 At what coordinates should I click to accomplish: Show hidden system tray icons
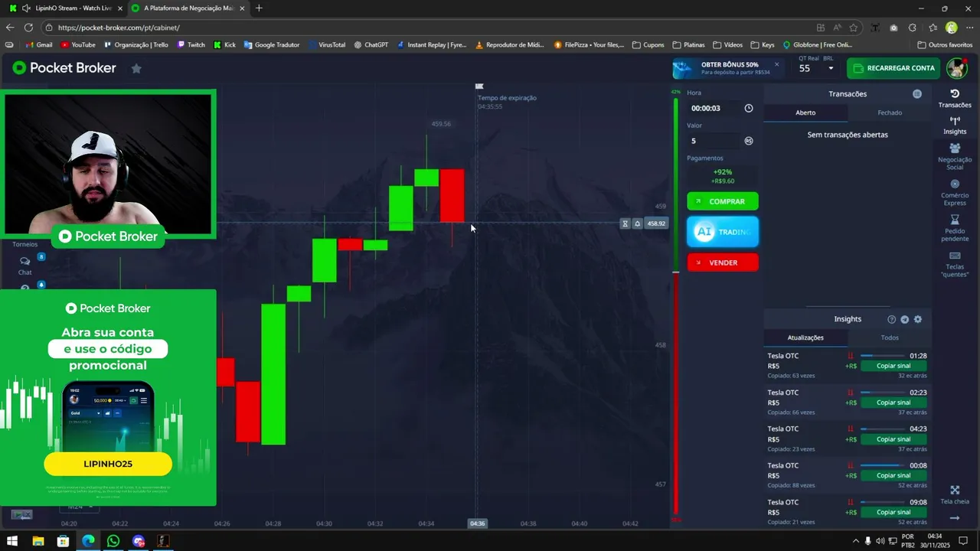pyautogui.click(x=856, y=541)
